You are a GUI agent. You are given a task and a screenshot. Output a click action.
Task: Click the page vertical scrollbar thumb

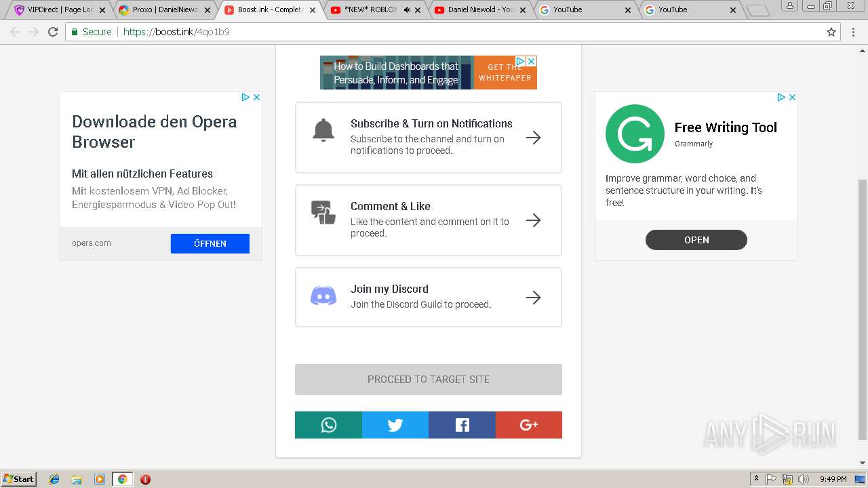(863, 310)
